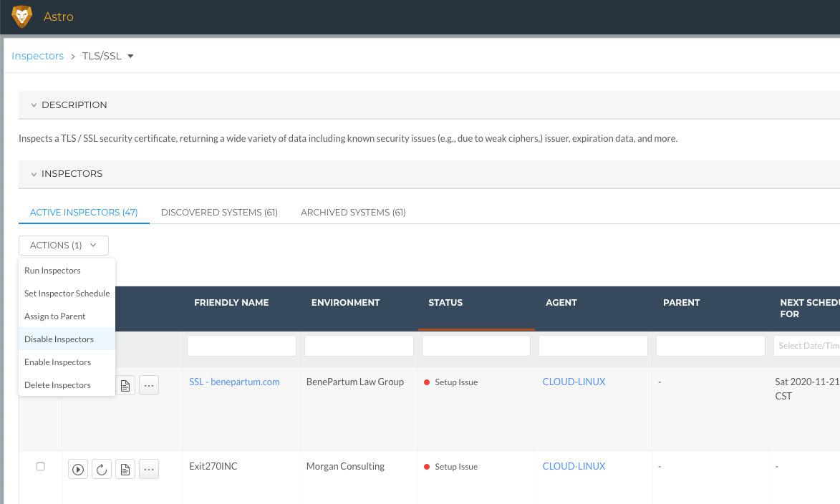Viewport: 840px width, 504px height.
Task: Click the Astro title text
Action: click(x=59, y=16)
